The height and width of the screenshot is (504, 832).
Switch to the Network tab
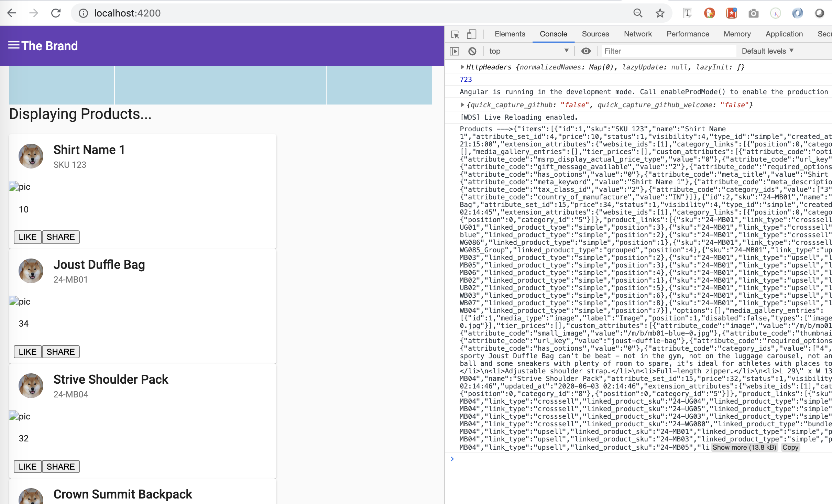click(x=638, y=34)
